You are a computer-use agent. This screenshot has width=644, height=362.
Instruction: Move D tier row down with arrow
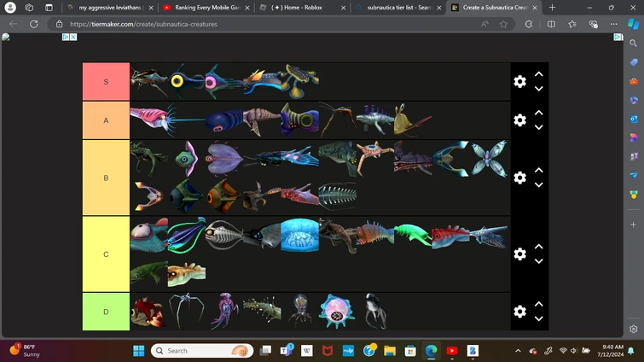pos(539,318)
